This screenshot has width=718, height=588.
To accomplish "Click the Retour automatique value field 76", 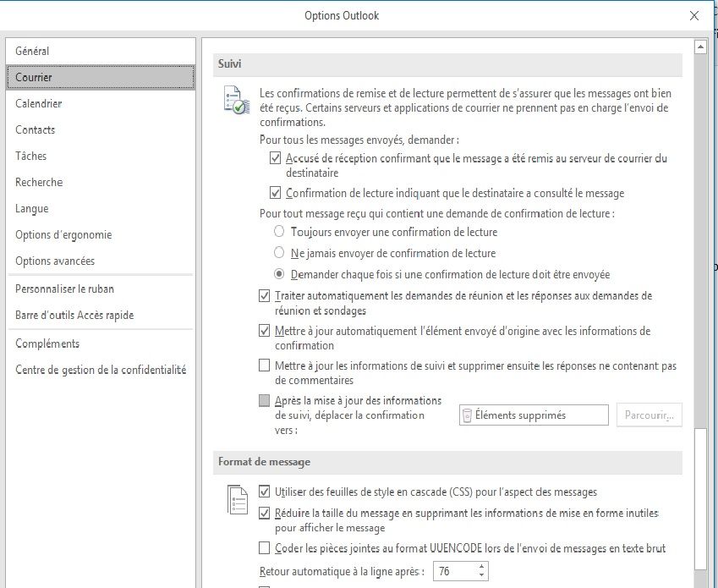I will 454,571.
